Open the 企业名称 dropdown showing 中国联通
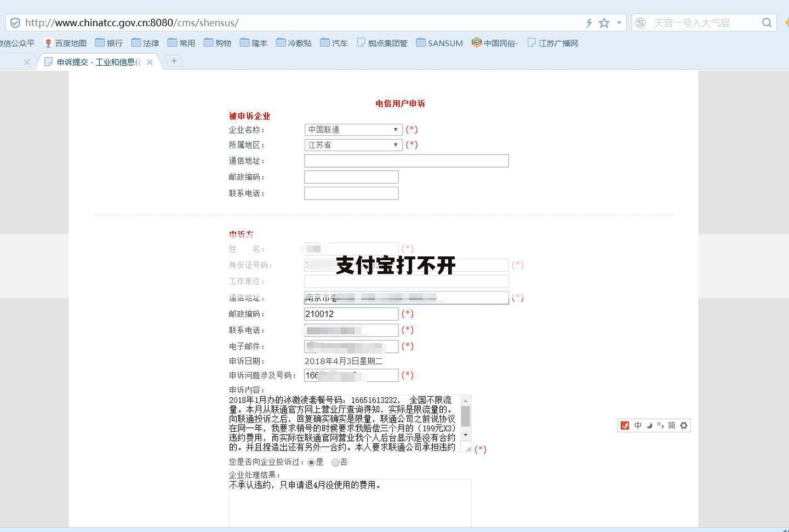The height and width of the screenshot is (532, 789). pyautogui.click(x=353, y=130)
